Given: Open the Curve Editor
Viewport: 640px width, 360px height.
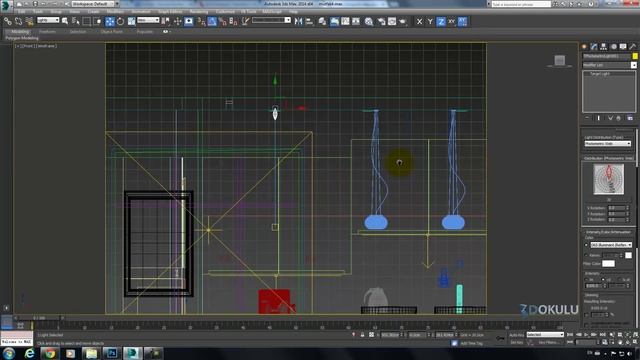Looking at the screenshot, I should tap(345, 21).
